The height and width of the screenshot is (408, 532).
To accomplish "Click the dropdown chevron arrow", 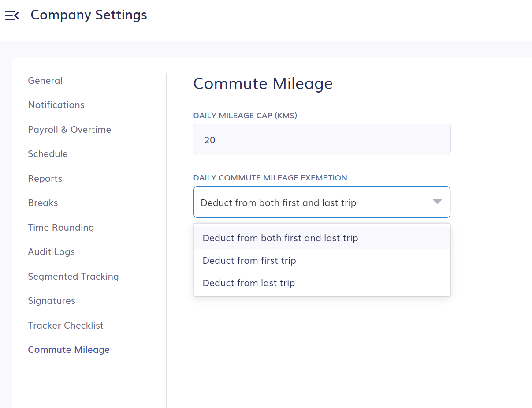I will pos(437,202).
